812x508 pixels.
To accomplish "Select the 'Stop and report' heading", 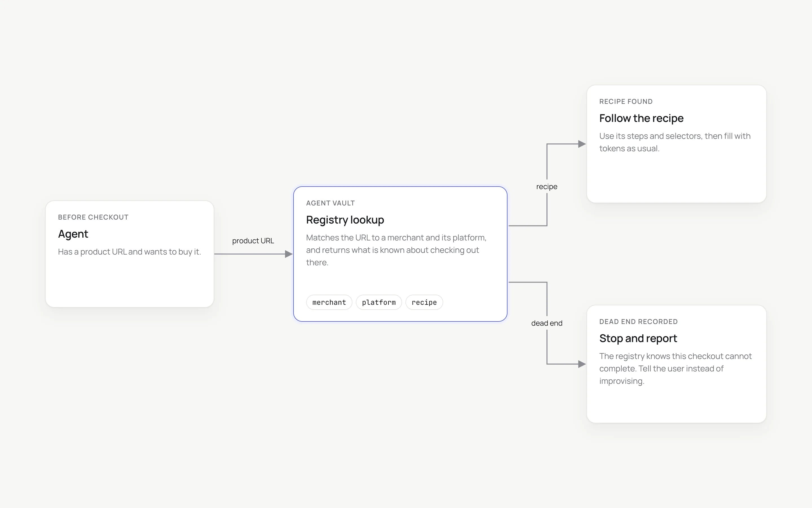I will pos(638,338).
